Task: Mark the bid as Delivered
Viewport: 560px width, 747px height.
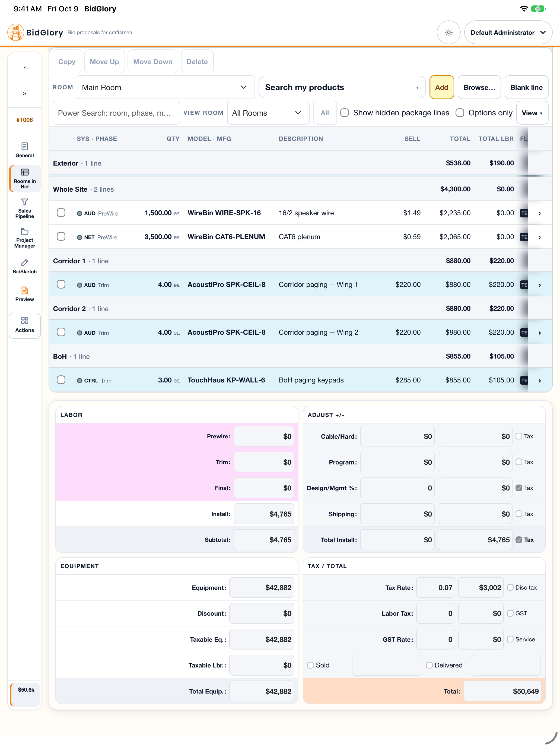Action: [x=429, y=665]
